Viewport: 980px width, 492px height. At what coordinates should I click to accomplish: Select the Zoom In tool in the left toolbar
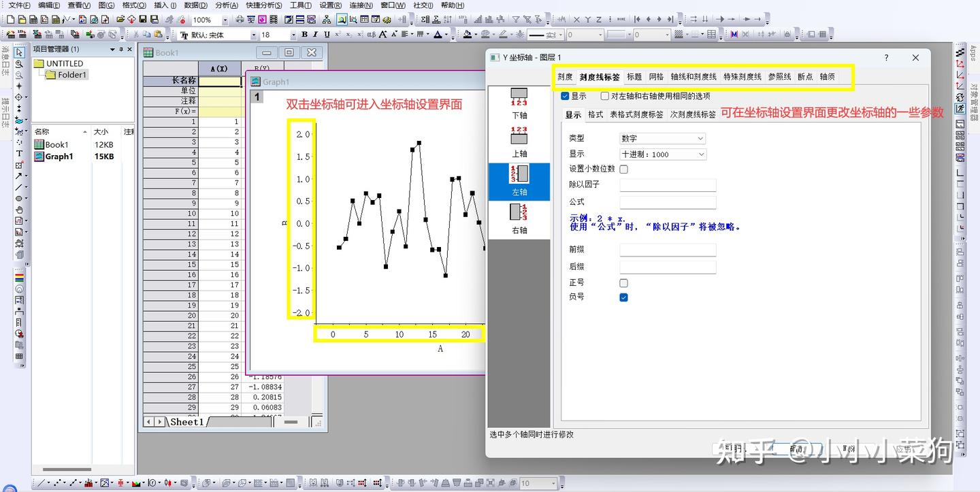[x=19, y=64]
